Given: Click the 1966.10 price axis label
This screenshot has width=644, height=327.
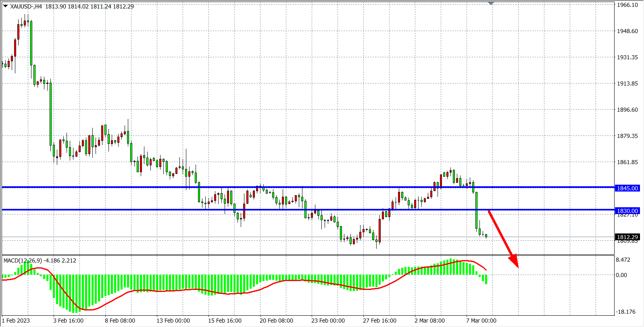Looking at the screenshot, I should point(627,5).
